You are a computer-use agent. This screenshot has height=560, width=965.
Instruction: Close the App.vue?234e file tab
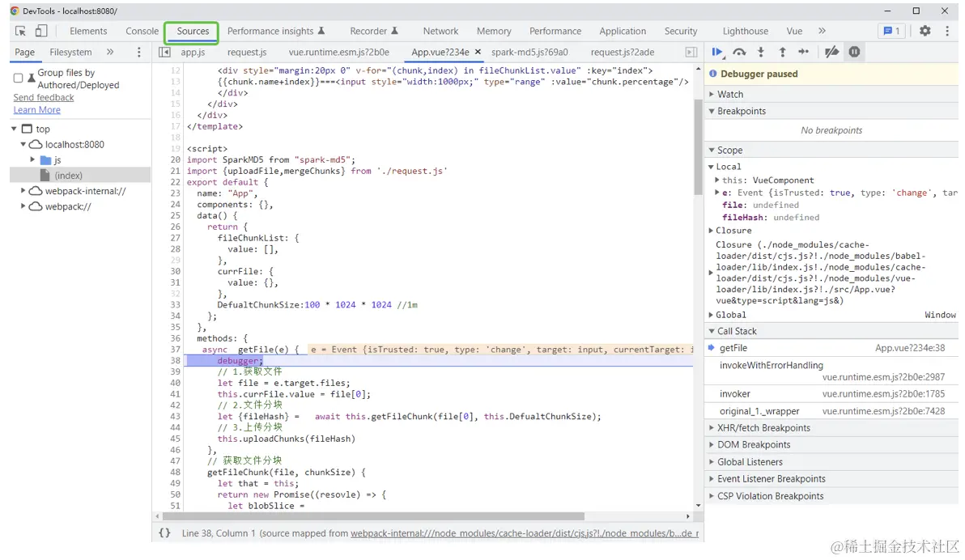[x=478, y=53]
